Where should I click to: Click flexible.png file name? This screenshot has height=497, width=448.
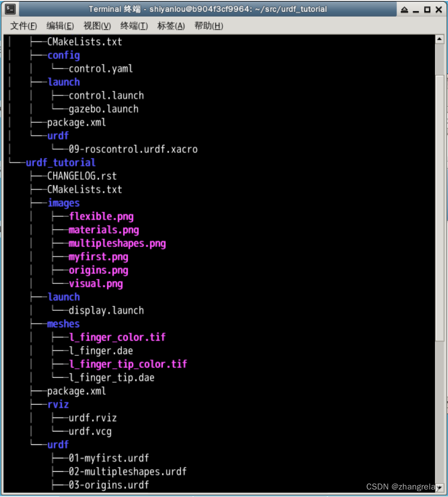(101, 216)
